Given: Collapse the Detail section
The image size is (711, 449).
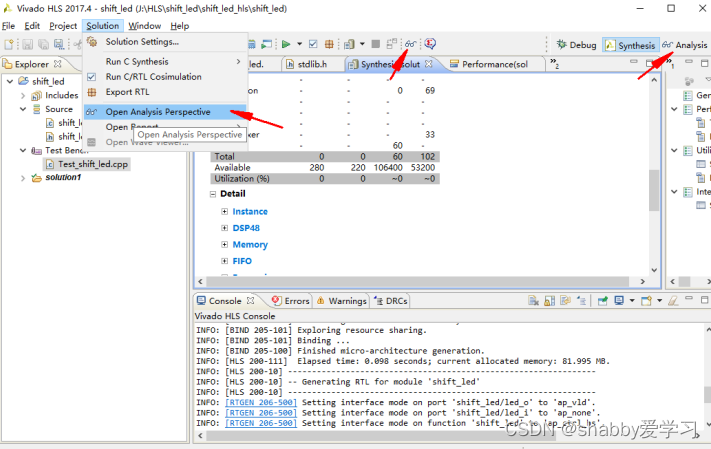Looking at the screenshot, I should point(213,194).
